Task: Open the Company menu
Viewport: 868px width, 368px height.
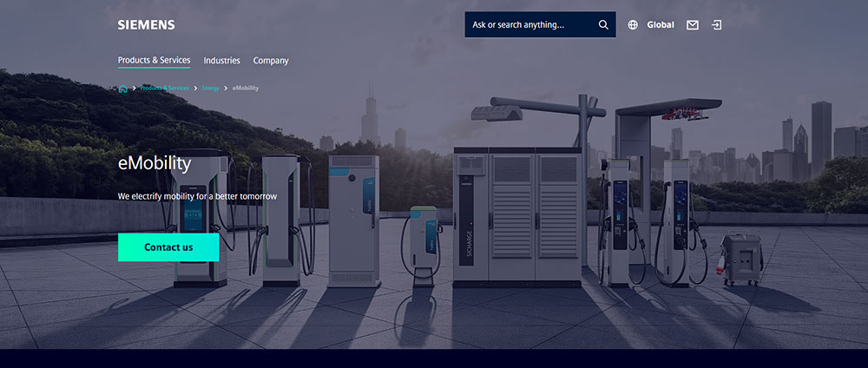Action: [271, 61]
